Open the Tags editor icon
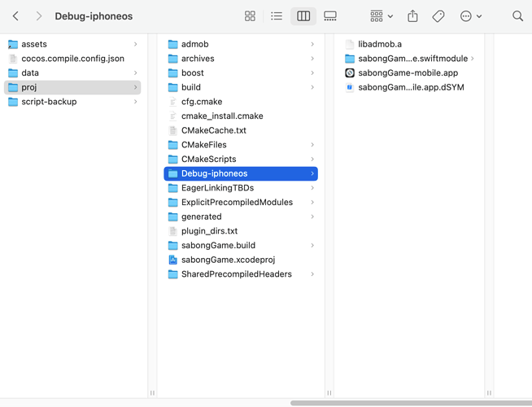532x407 pixels. [x=438, y=16]
